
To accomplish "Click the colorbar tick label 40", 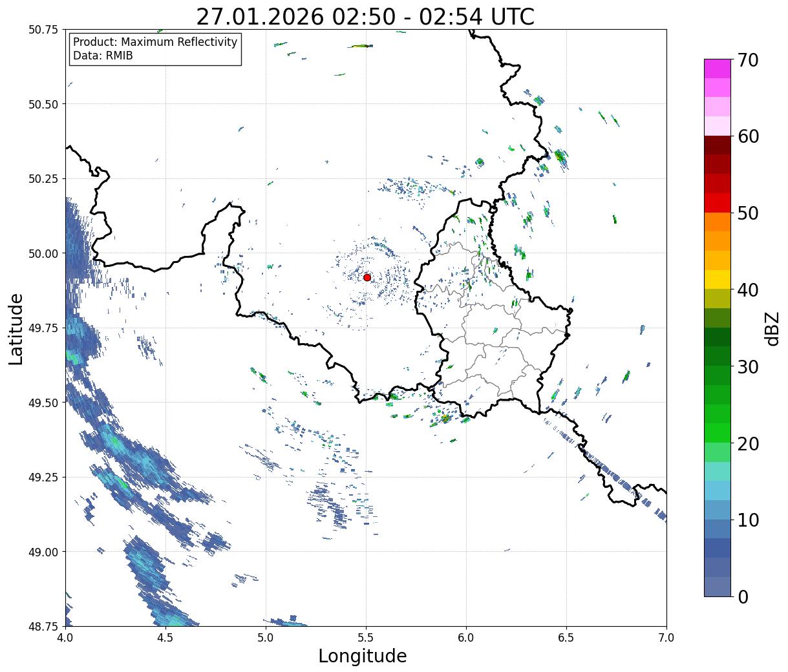I will tap(748, 290).
